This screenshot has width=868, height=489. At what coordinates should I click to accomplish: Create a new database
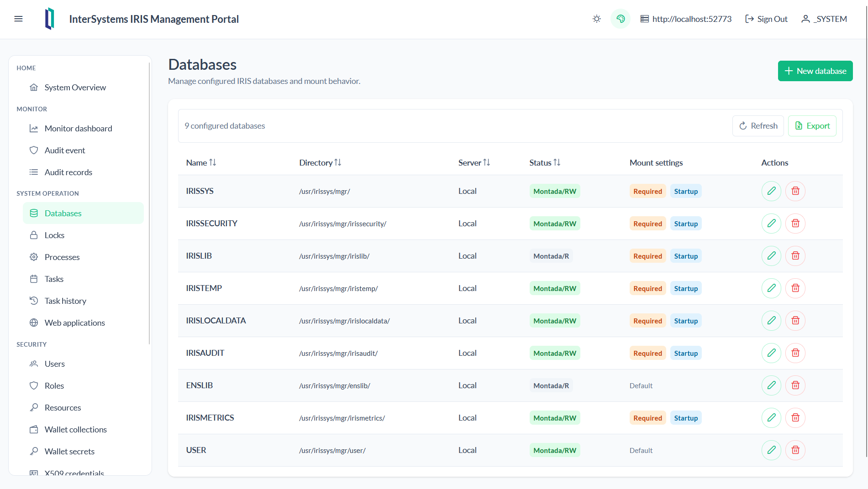pyautogui.click(x=815, y=71)
